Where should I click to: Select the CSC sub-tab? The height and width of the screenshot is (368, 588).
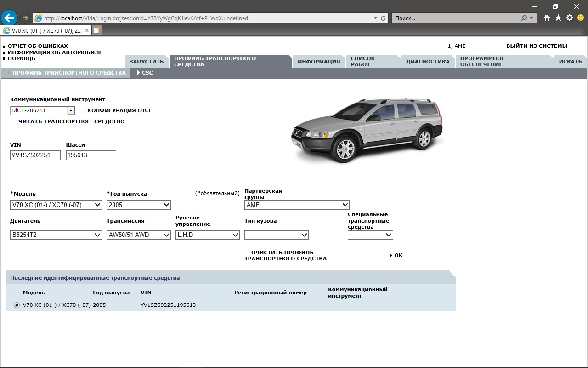point(147,73)
